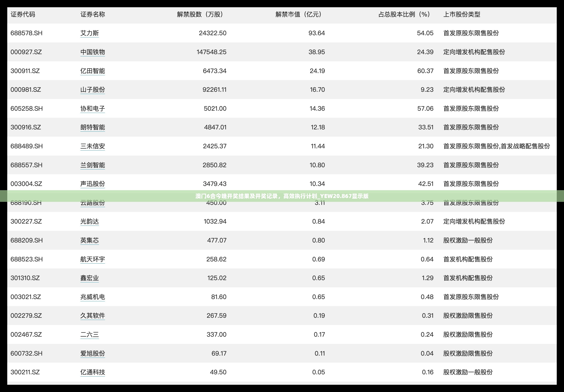Click the 证券代码 column header
Screen dimensions: 564x392
(23, 14)
